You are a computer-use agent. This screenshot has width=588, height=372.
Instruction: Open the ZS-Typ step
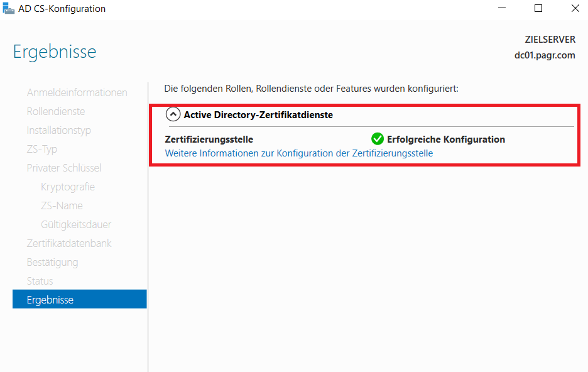point(41,149)
